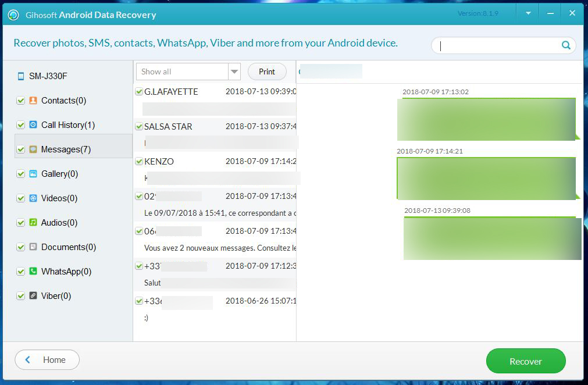This screenshot has width=588, height=385.
Task: Uncheck the Viber(0) checkbox
Action: coord(20,296)
